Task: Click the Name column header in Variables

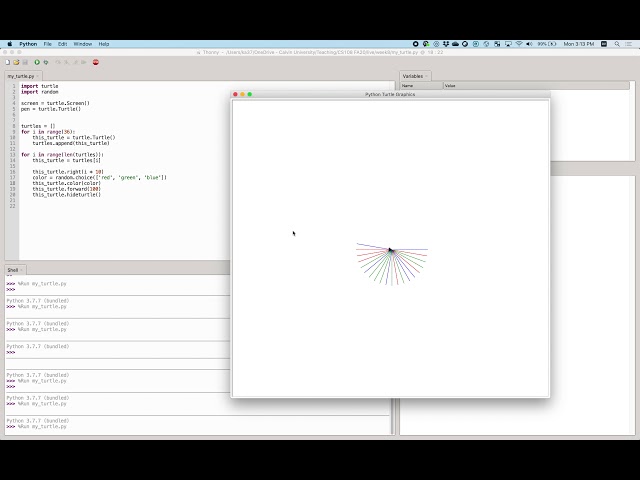Action: [421, 86]
